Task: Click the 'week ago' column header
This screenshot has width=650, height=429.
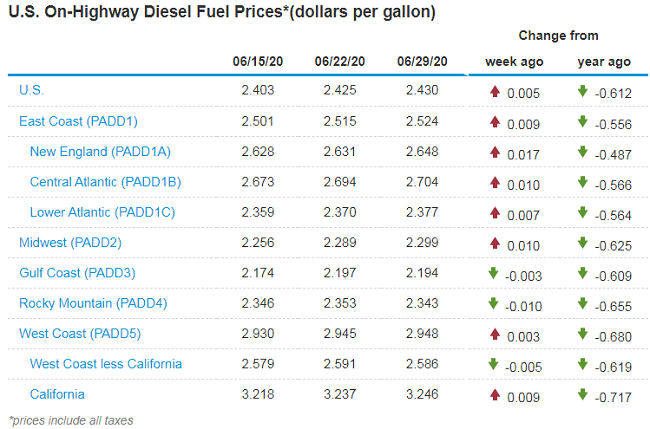Action: click(x=514, y=61)
